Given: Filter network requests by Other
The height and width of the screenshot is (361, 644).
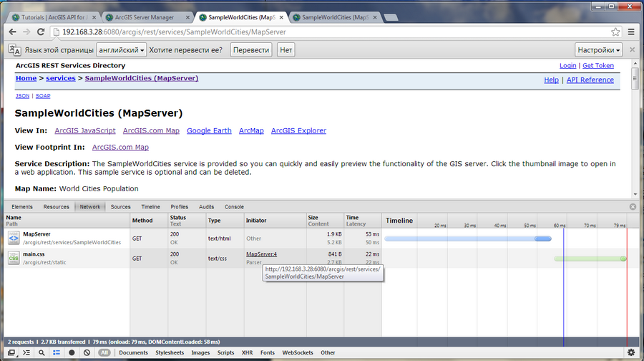Looking at the screenshot, I should pyautogui.click(x=328, y=352).
